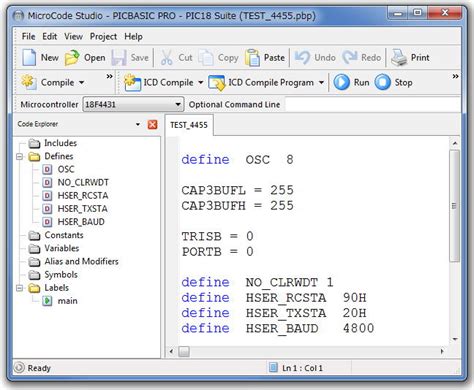Viewport: 474px width, 390px height.
Task: Click the Redo arrow icon
Action: point(350,57)
